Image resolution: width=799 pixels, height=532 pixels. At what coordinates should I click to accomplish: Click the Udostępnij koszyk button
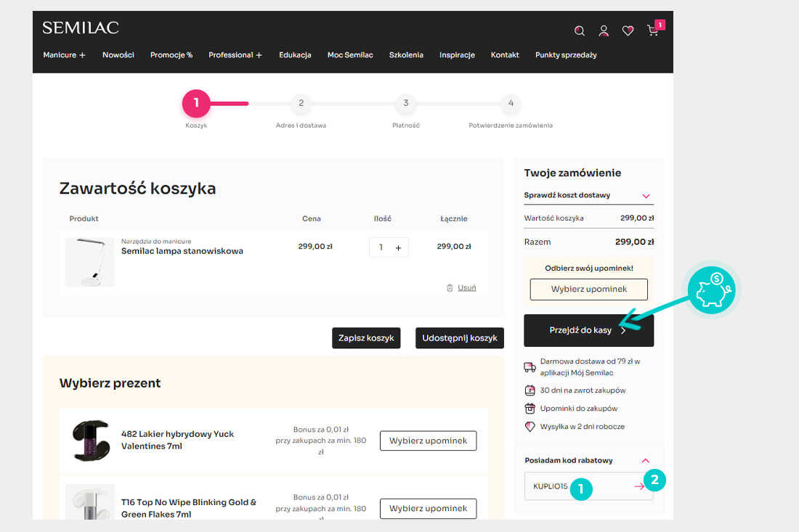click(460, 338)
